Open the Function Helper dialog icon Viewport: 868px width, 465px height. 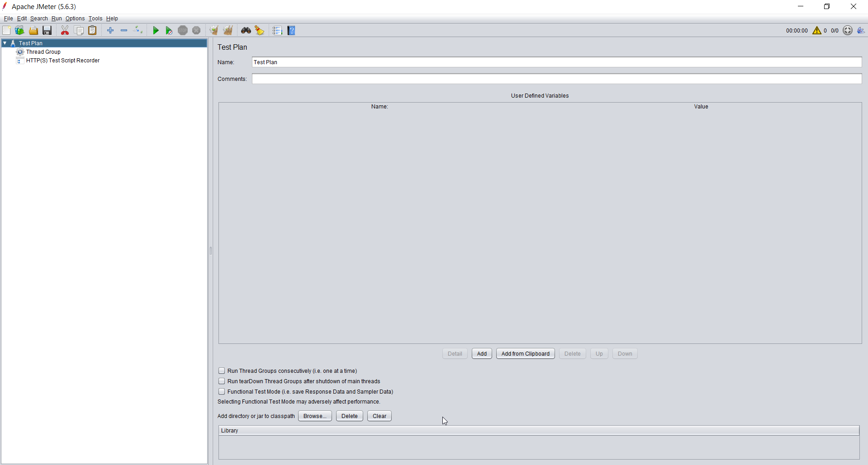[277, 31]
